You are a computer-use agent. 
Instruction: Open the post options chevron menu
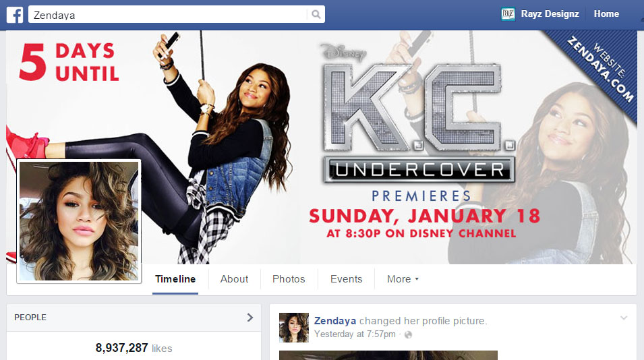[x=624, y=318]
